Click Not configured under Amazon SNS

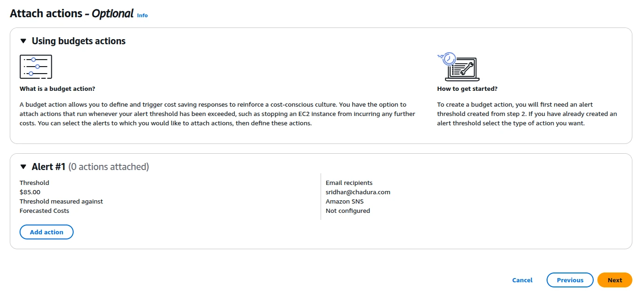point(348,211)
